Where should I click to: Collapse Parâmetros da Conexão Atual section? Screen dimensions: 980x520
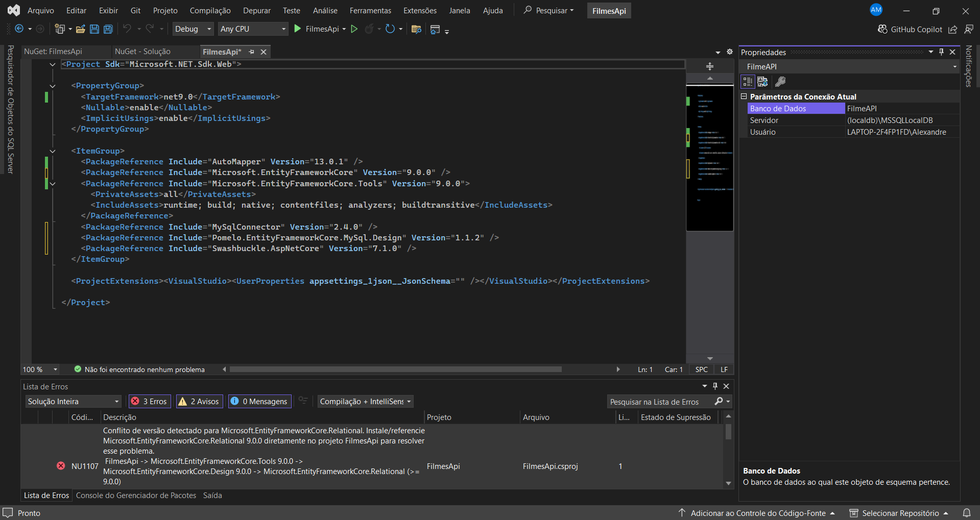[744, 96]
